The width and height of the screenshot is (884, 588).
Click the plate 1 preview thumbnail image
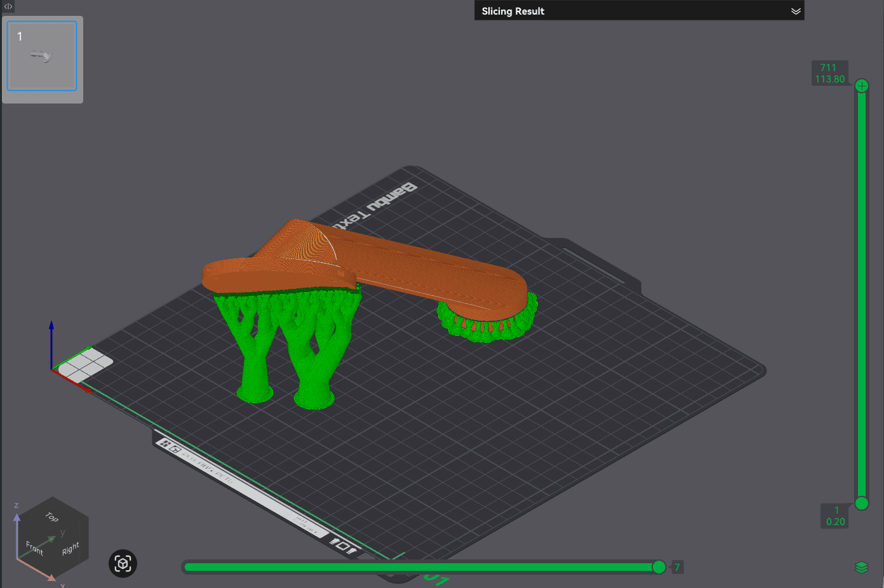pos(42,56)
